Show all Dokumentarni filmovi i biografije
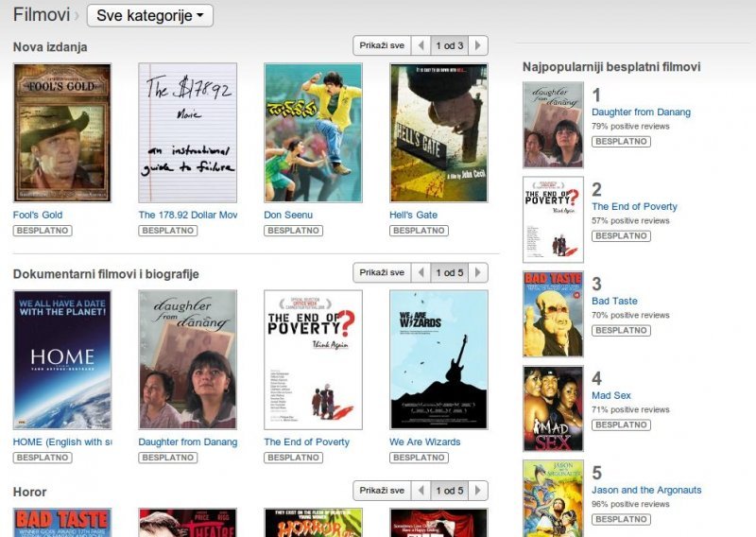756x537 pixels. pos(382,272)
